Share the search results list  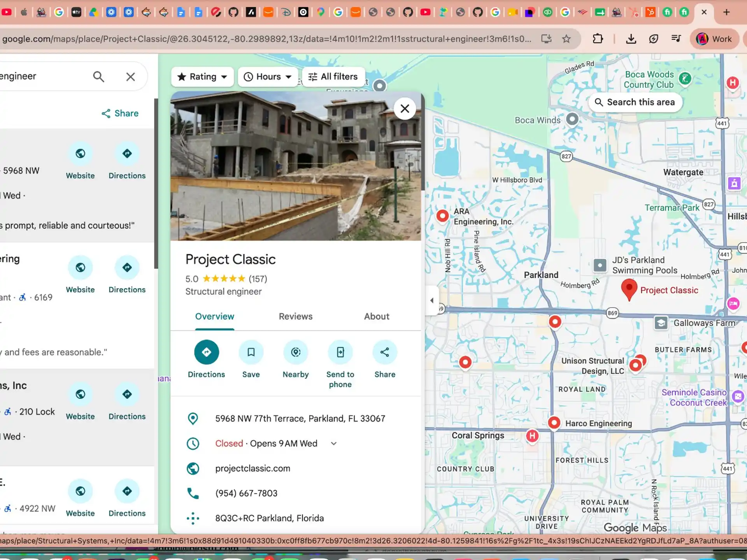tap(120, 113)
